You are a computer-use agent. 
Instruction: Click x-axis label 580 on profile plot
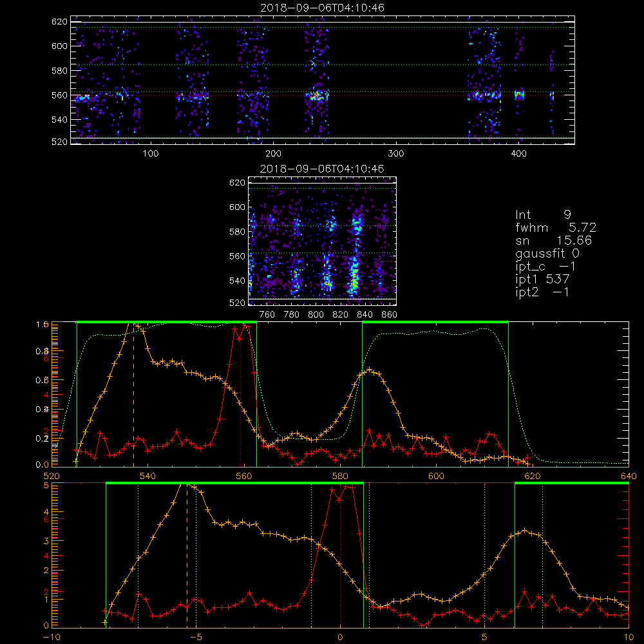coord(340,477)
